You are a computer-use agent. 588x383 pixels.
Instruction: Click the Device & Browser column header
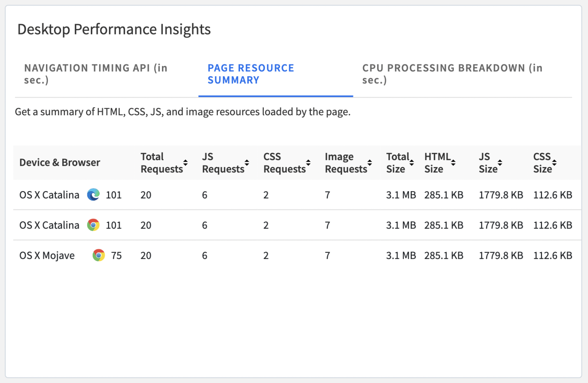pyautogui.click(x=60, y=163)
